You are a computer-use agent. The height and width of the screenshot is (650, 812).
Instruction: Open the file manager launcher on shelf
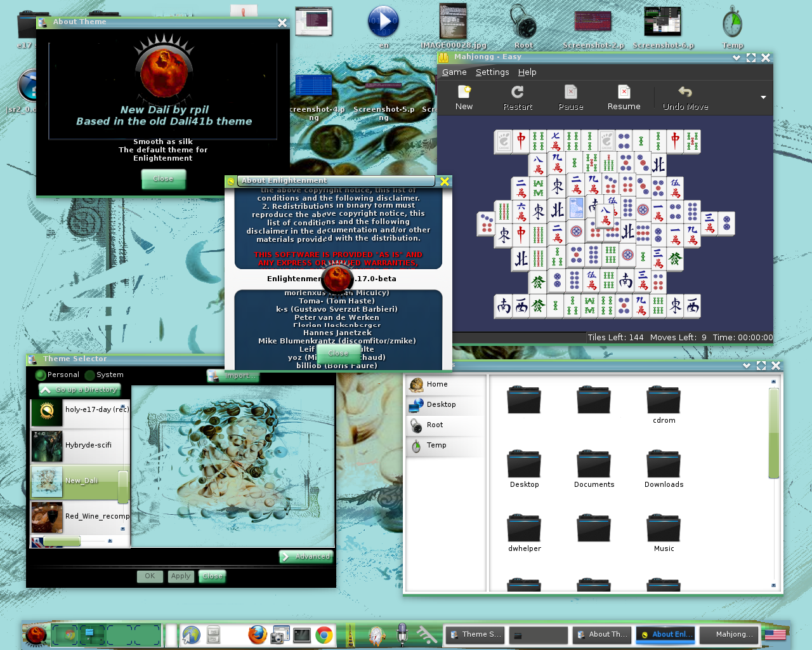coord(213,635)
